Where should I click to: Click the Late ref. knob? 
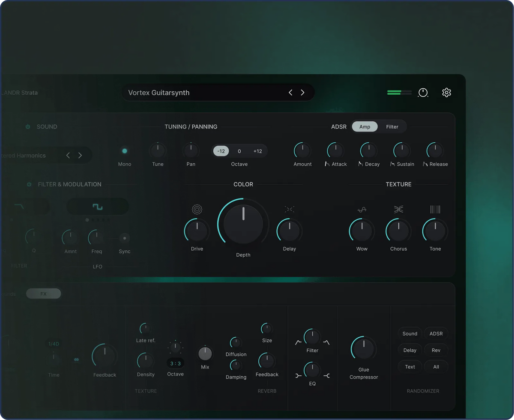145,329
